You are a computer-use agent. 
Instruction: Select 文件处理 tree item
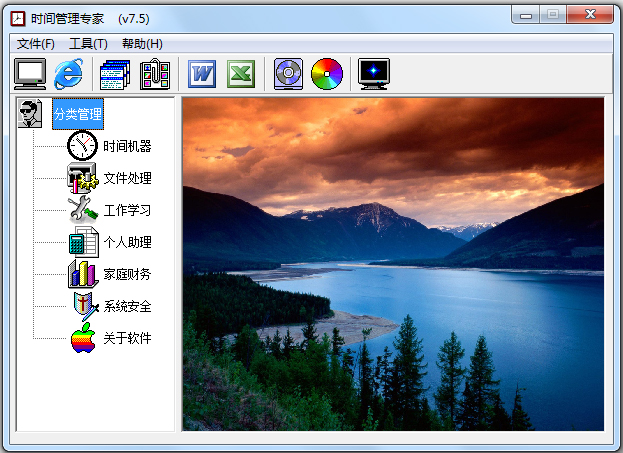pyautogui.click(x=127, y=178)
